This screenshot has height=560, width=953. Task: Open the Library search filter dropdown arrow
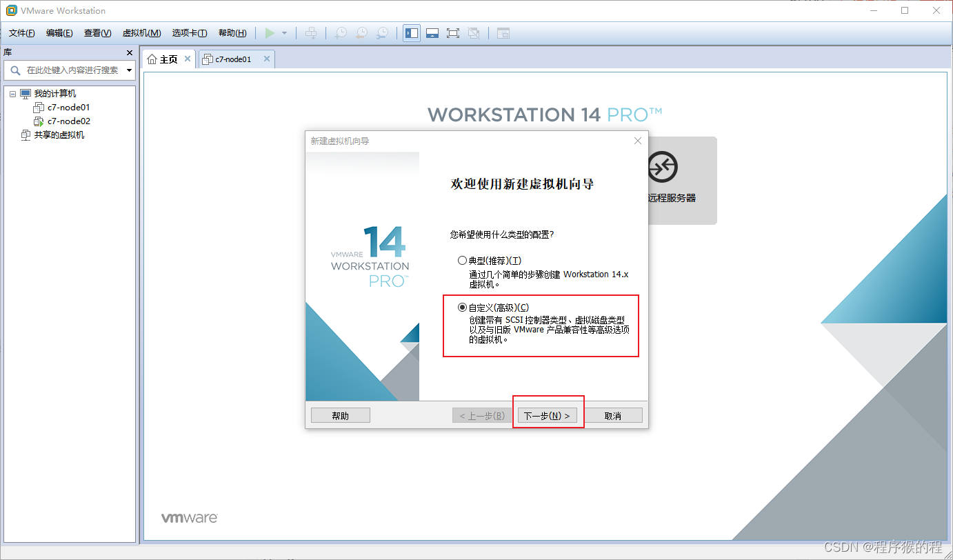pos(130,70)
